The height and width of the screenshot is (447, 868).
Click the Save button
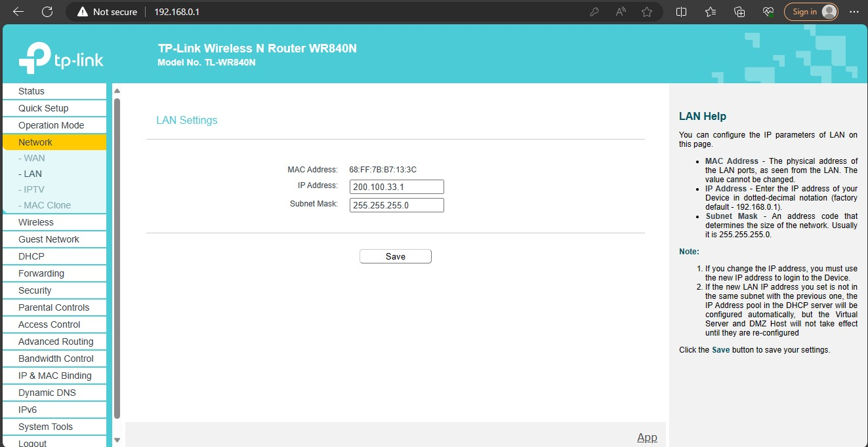pyautogui.click(x=396, y=256)
